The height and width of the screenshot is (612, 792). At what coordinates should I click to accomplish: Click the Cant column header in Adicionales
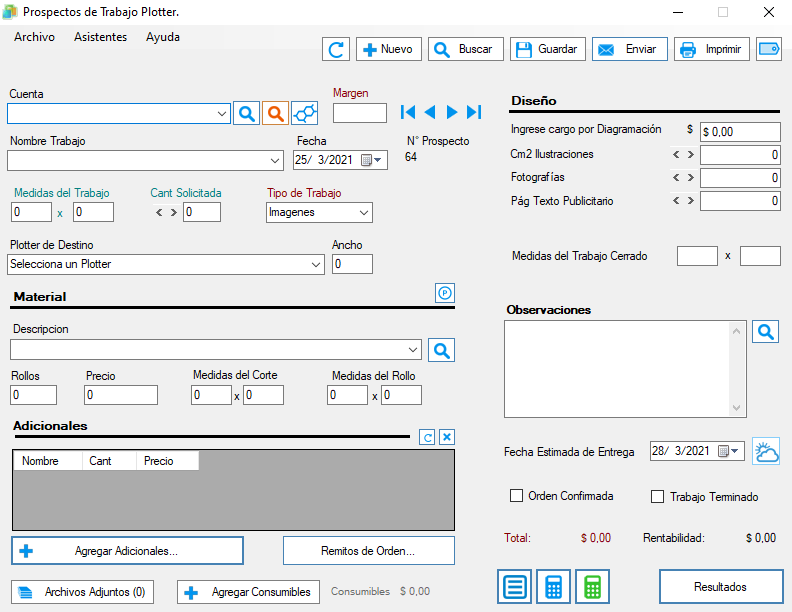tap(110, 461)
